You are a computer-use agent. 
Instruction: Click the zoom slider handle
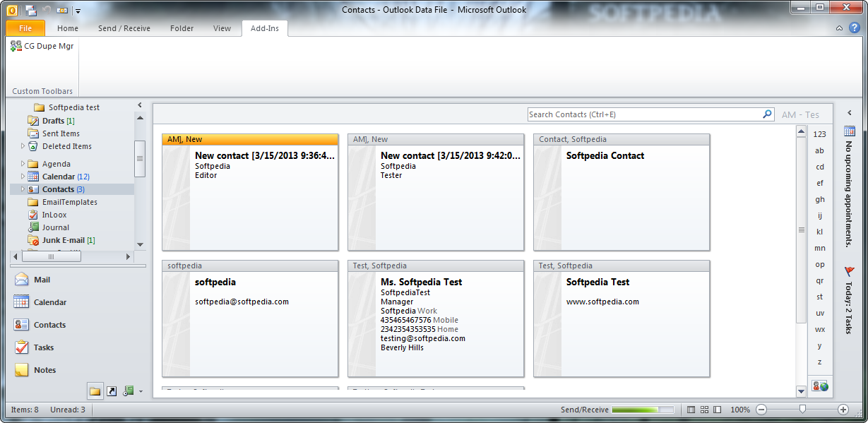(802, 409)
